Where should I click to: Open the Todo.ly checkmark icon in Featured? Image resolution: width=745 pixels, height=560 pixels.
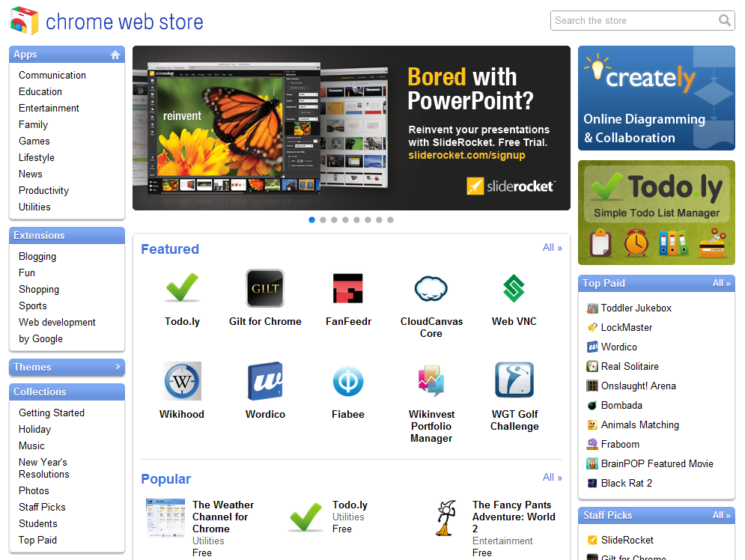182,287
